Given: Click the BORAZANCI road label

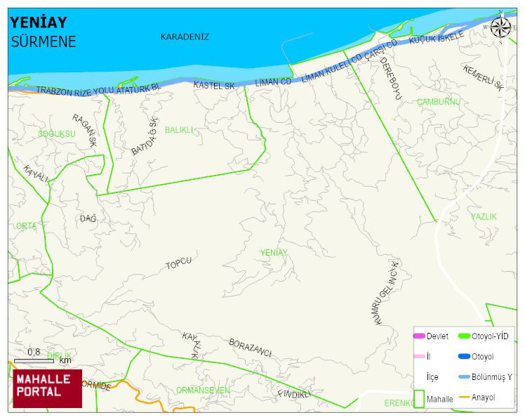Looking at the screenshot, I should coord(250,348).
